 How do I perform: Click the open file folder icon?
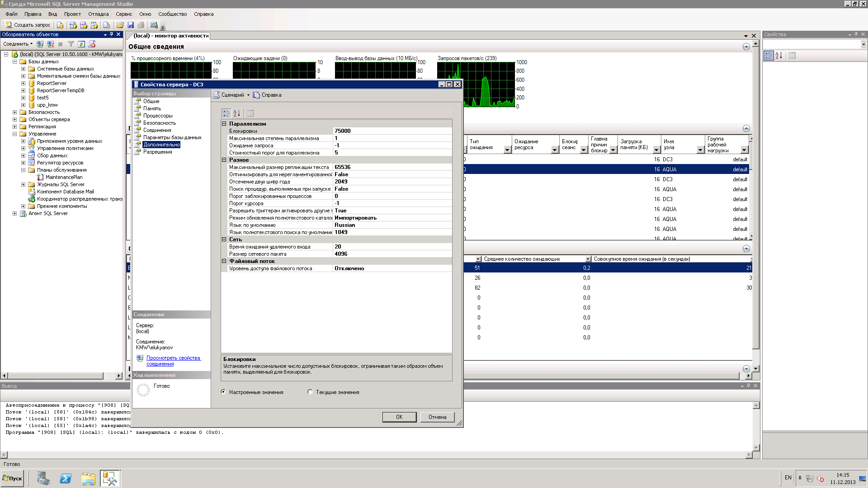(x=120, y=25)
